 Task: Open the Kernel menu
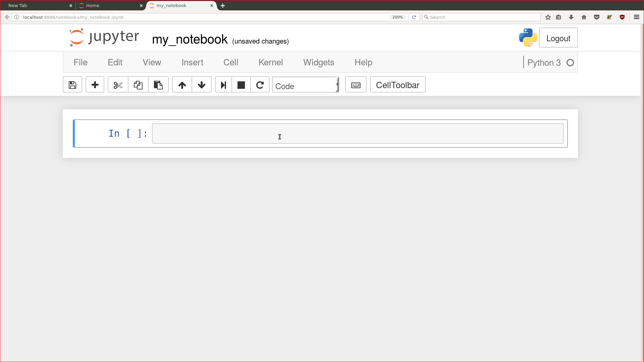pyautogui.click(x=271, y=62)
